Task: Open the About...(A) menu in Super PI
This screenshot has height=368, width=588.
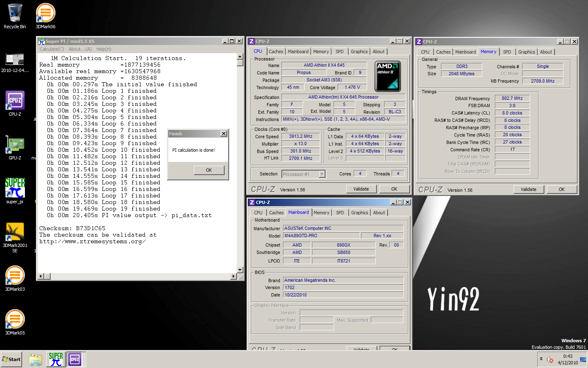Action: pos(80,49)
